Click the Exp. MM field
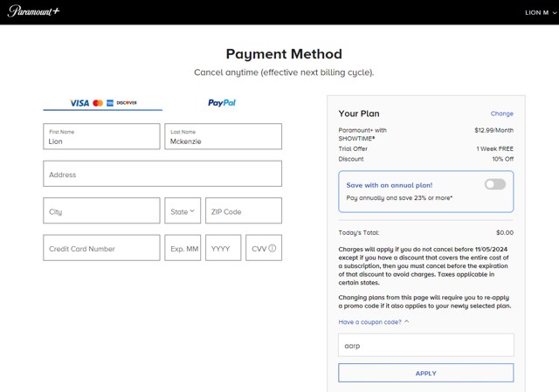Screen dimensions: 559x392 pyautogui.click(x=183, y=249)
